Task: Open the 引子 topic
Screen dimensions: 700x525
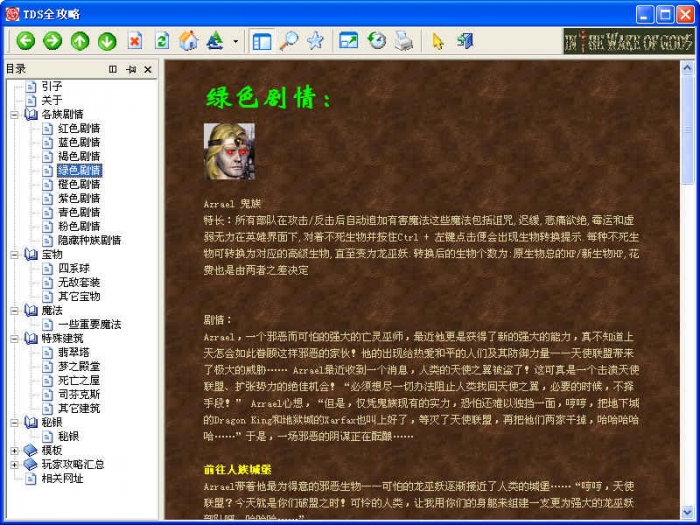Action: pos(52,86)
